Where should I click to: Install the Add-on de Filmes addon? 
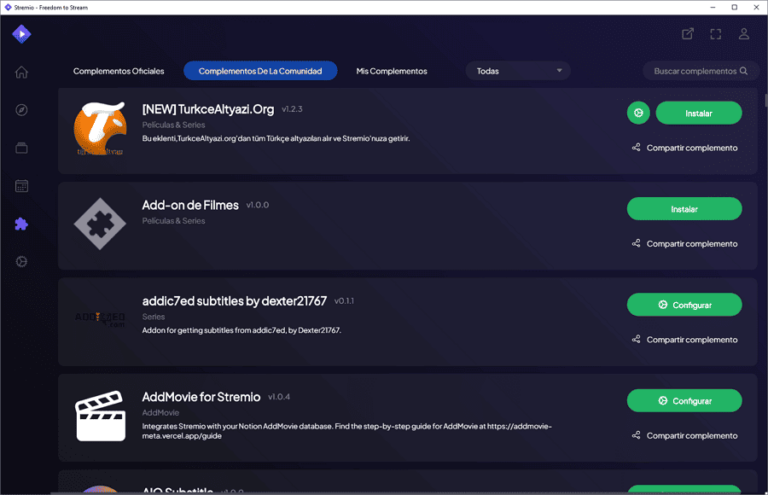(x=684, y=209)
